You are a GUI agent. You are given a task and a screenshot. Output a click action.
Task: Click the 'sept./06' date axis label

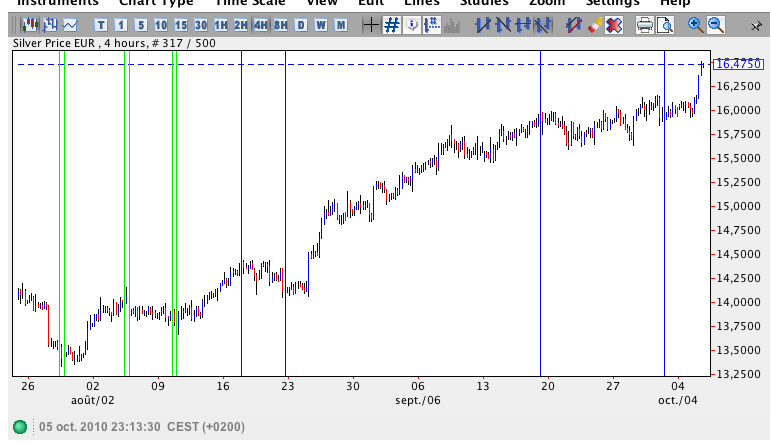(418, 401)
